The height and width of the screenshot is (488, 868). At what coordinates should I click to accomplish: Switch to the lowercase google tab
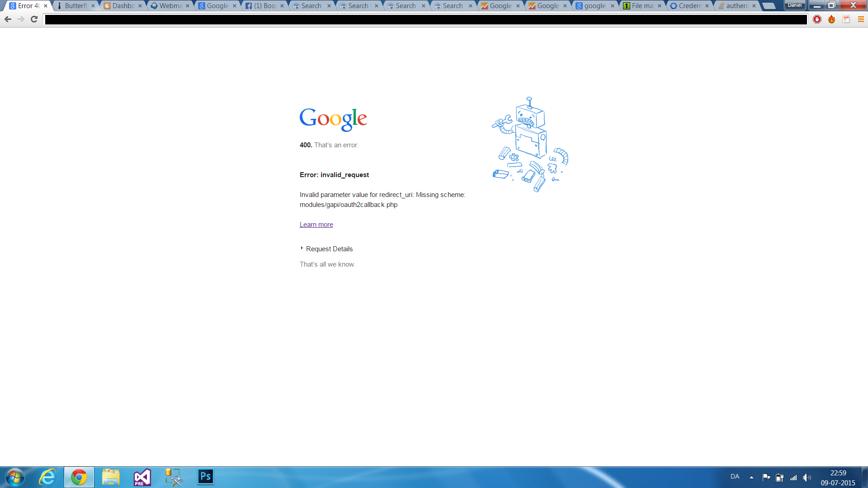click(594, 6)
